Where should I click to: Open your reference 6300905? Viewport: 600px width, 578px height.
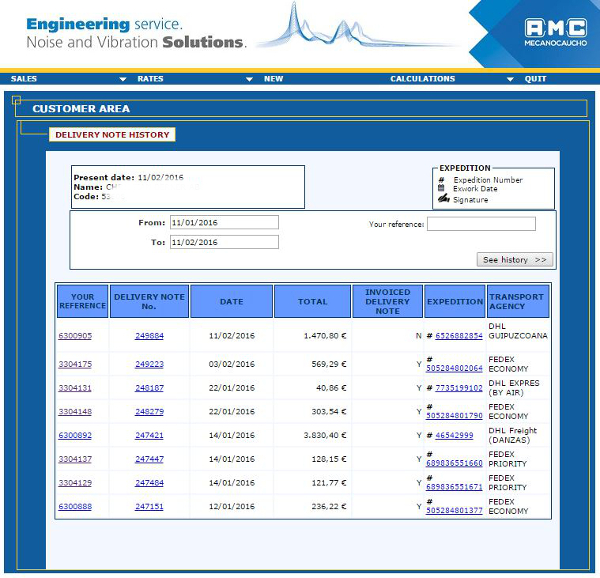pos(75,335)
